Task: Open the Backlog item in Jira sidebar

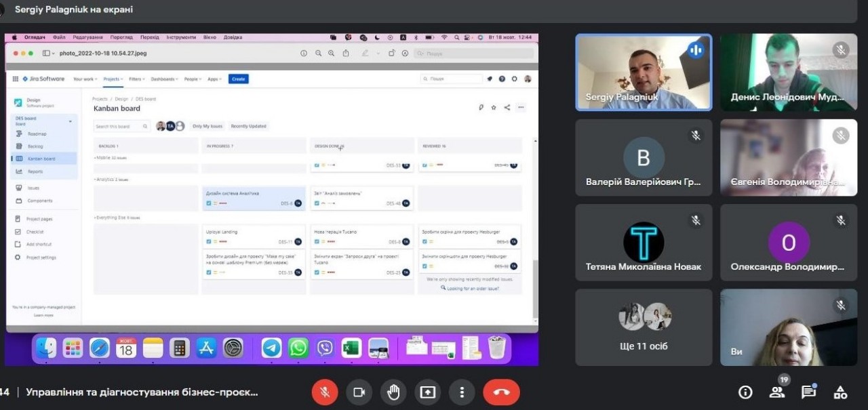Action: 35,146
